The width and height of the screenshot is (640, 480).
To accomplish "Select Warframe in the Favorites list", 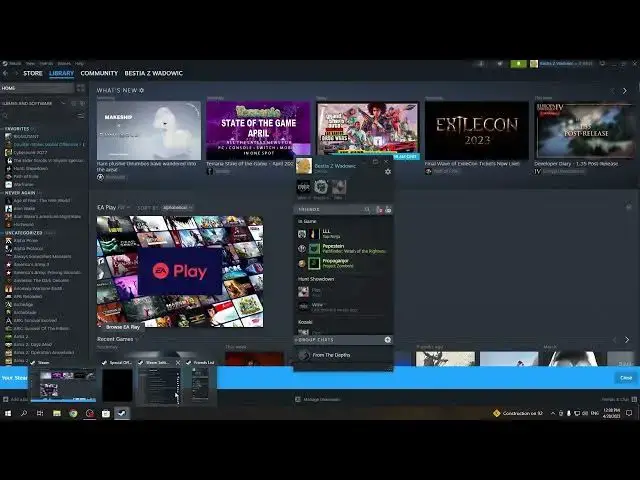I will coord(24,184).
